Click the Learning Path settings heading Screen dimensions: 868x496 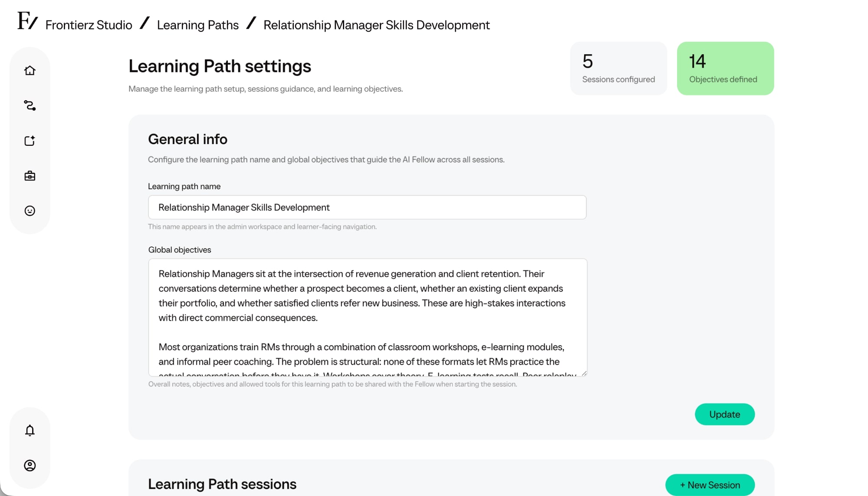[x=220, y=66]
